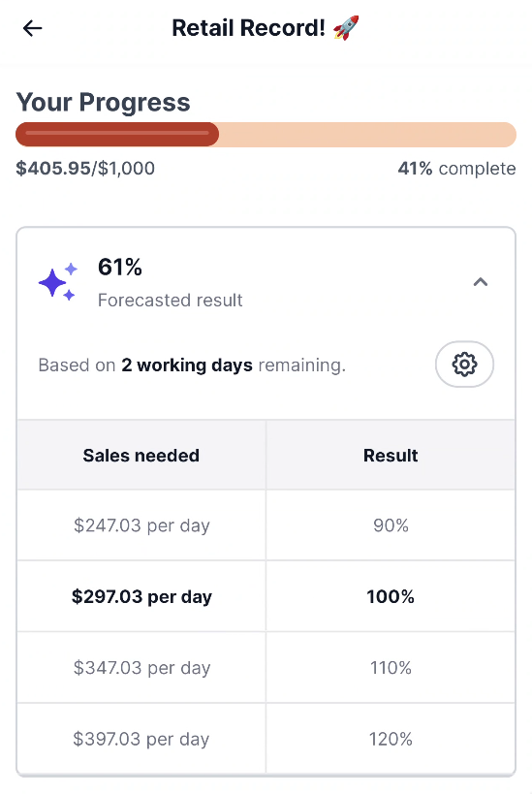Select the 110% result cell
The height and width of the screenshot is (794, 532).
[391, 667]
